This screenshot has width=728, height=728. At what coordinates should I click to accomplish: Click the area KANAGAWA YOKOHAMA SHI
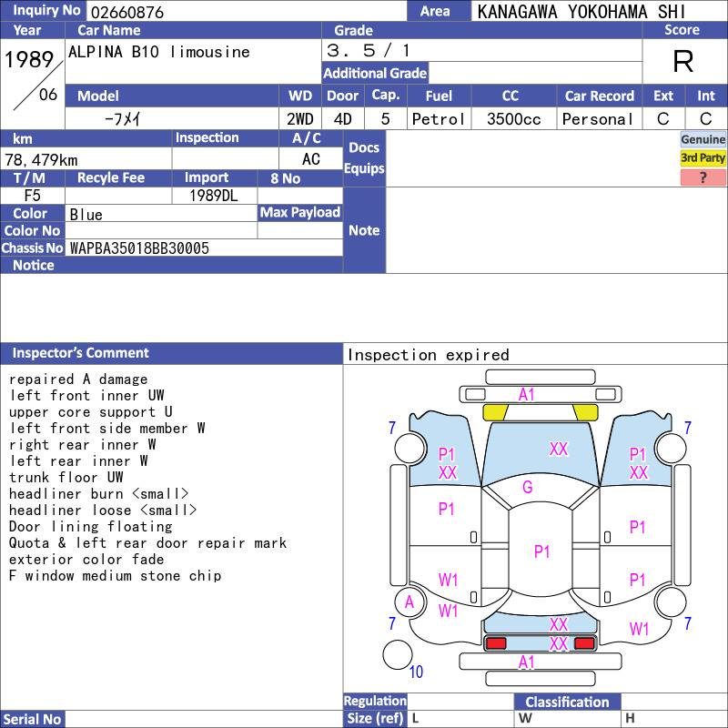581,12
